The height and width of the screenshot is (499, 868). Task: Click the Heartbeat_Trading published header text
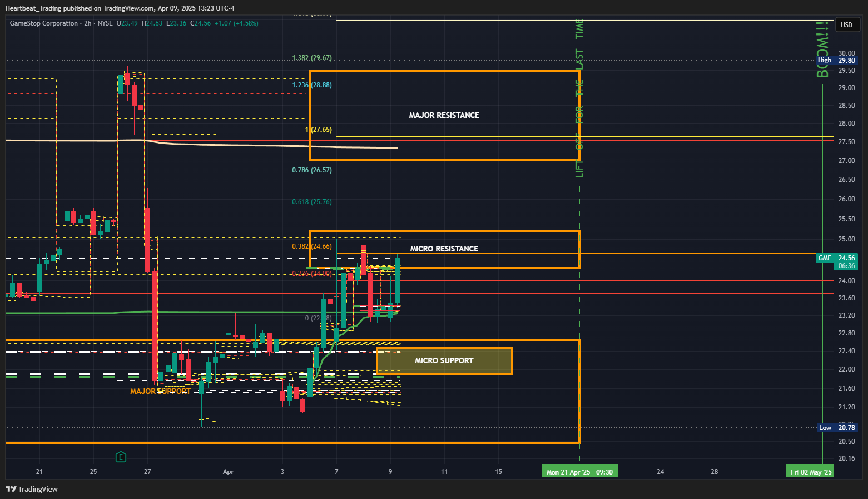[120, 8]
